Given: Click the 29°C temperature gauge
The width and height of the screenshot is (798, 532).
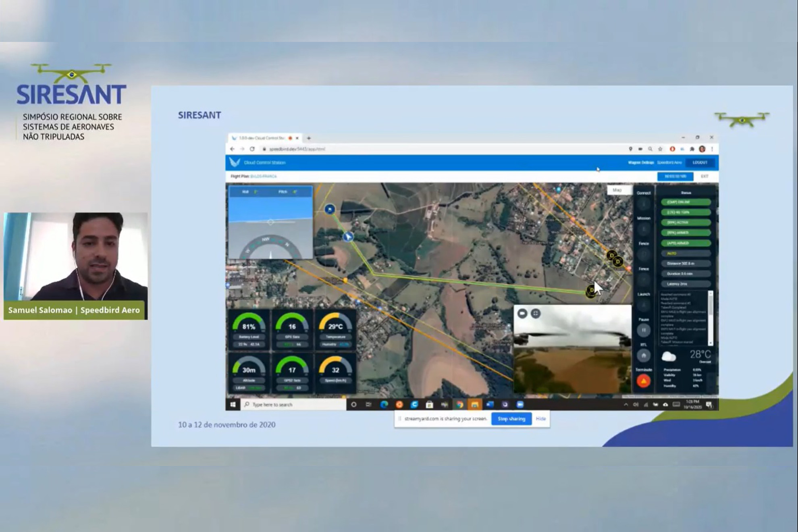Looking at the screenshot, I should point(335,330).
